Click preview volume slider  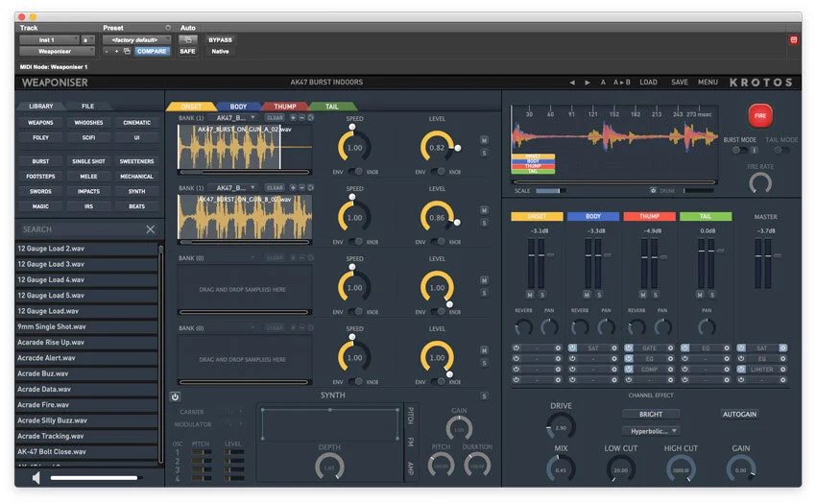point(96,477)
